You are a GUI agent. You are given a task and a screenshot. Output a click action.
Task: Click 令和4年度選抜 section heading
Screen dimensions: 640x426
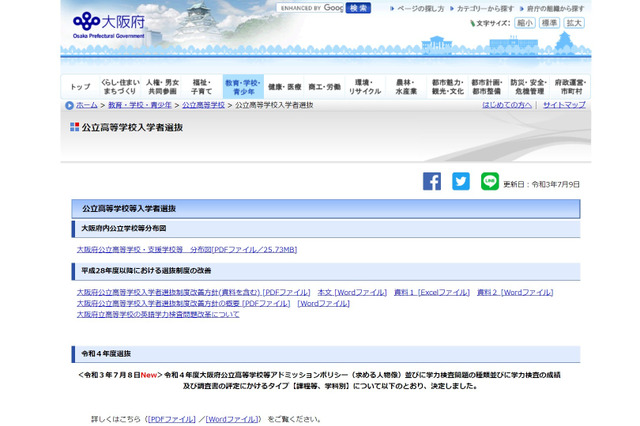[106, 354]
